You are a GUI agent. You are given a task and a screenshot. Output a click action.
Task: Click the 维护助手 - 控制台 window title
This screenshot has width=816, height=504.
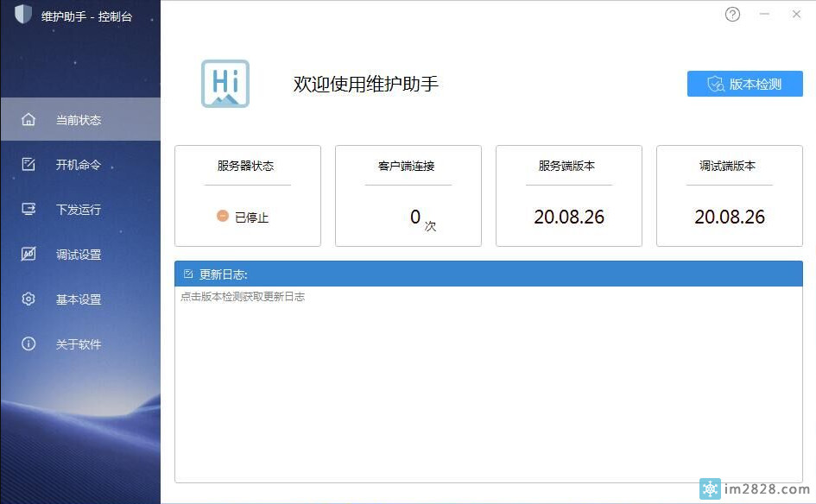coord(86,16)
